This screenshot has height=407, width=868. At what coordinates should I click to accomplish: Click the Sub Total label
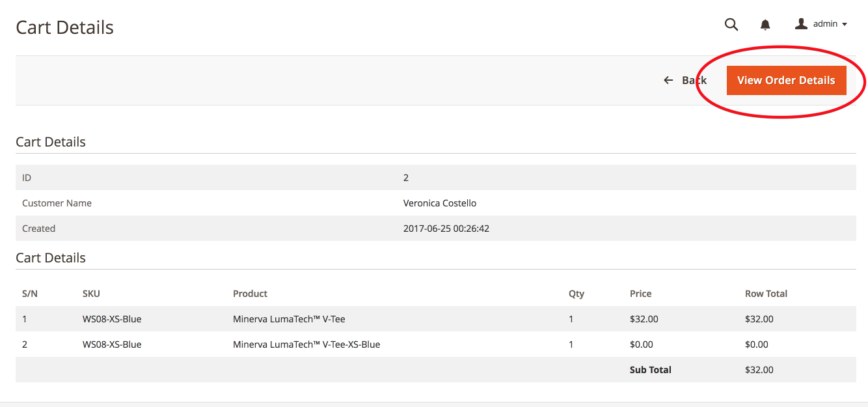[x=650, y=370]
